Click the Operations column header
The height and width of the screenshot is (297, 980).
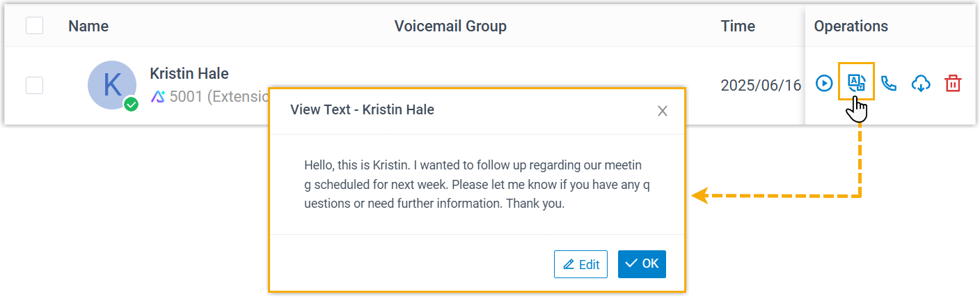point(851,26)
